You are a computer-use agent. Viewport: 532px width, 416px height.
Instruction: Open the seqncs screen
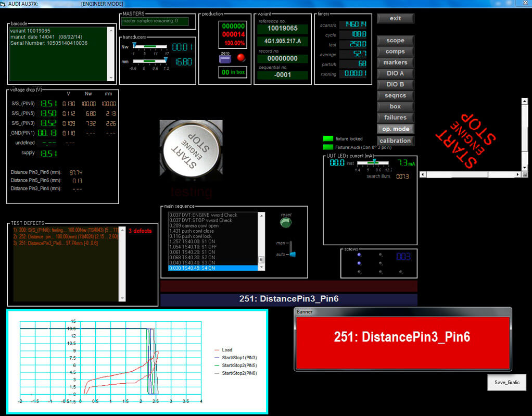click(x=395, y=95)
